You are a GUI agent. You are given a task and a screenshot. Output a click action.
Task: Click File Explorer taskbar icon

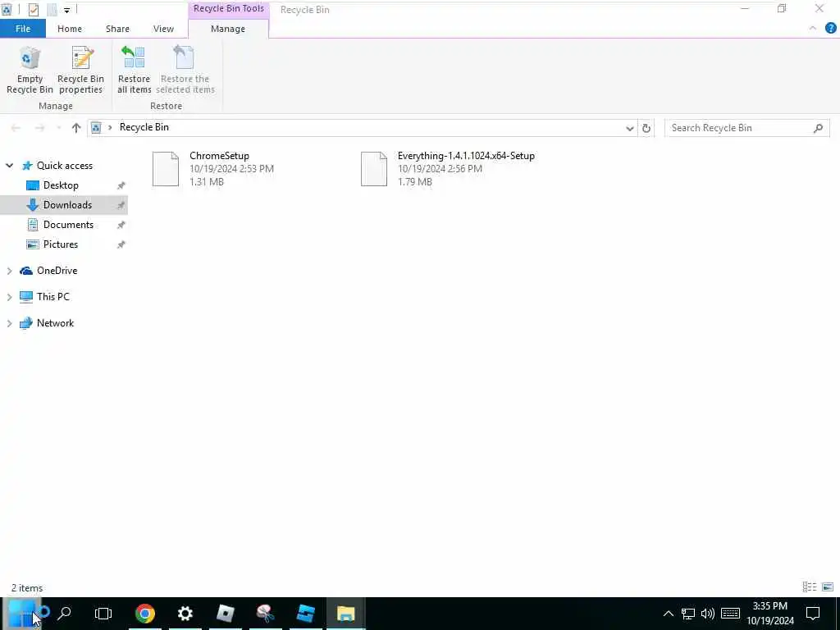(345, 614)
